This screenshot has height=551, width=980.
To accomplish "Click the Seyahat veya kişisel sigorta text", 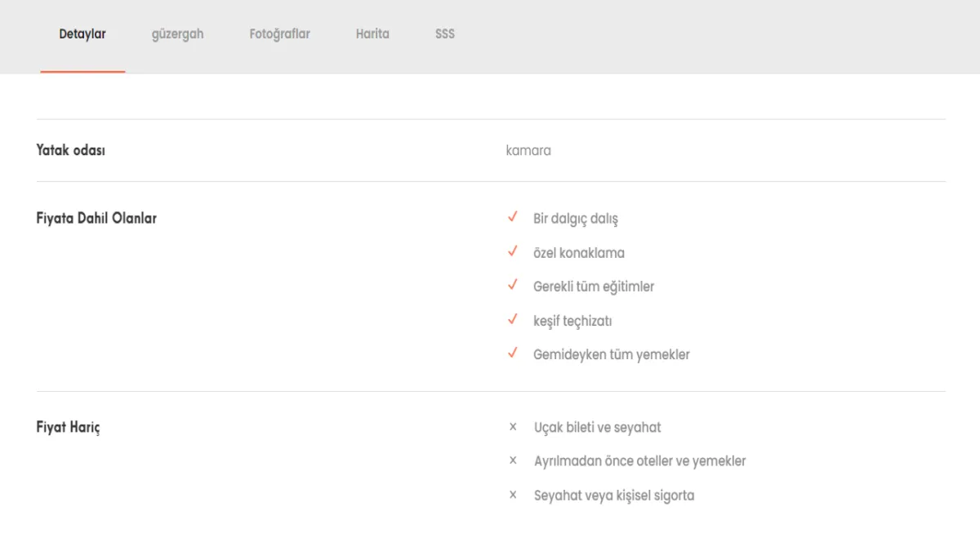I will point(614,495).
